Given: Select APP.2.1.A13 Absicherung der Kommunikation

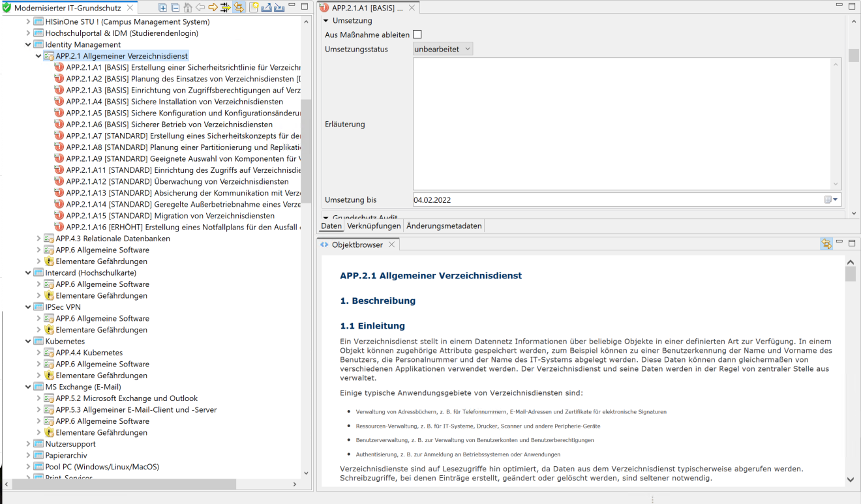Looking at the screenshot, I should pyautogui.click(x=183, y=193).
